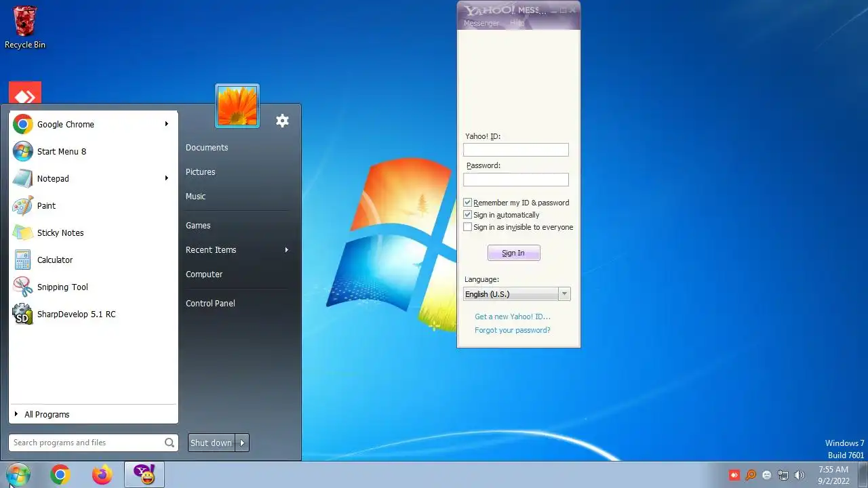Open Firefox from the taskbar

(x=102, y=475)
